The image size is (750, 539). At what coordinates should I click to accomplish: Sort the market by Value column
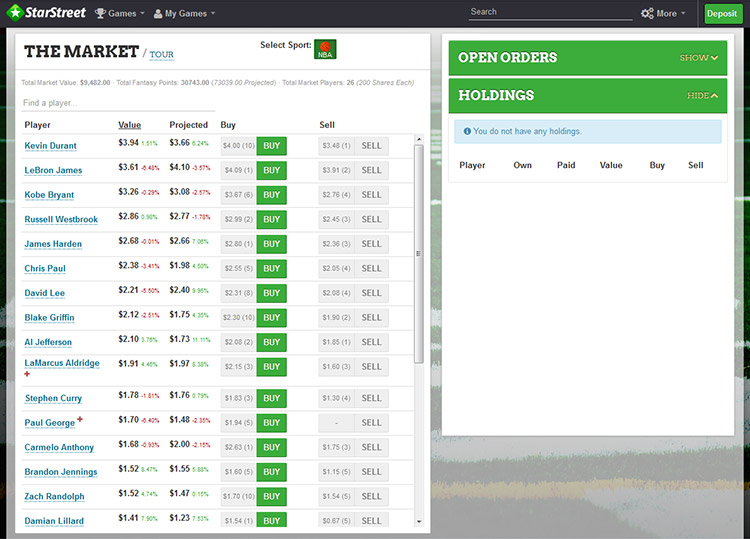[x=130, y=125]
